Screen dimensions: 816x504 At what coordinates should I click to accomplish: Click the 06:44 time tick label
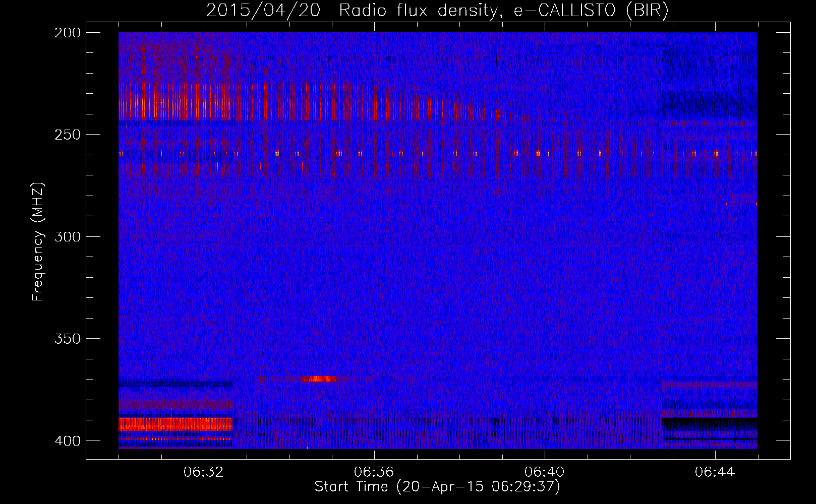[x=715, y=472]
